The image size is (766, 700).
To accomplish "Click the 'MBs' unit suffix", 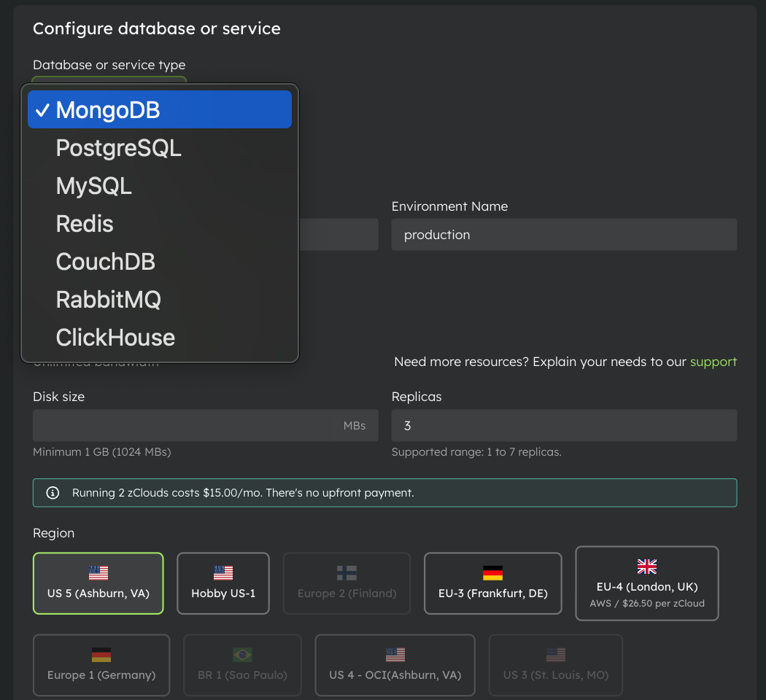I will (x=354, y=426).
